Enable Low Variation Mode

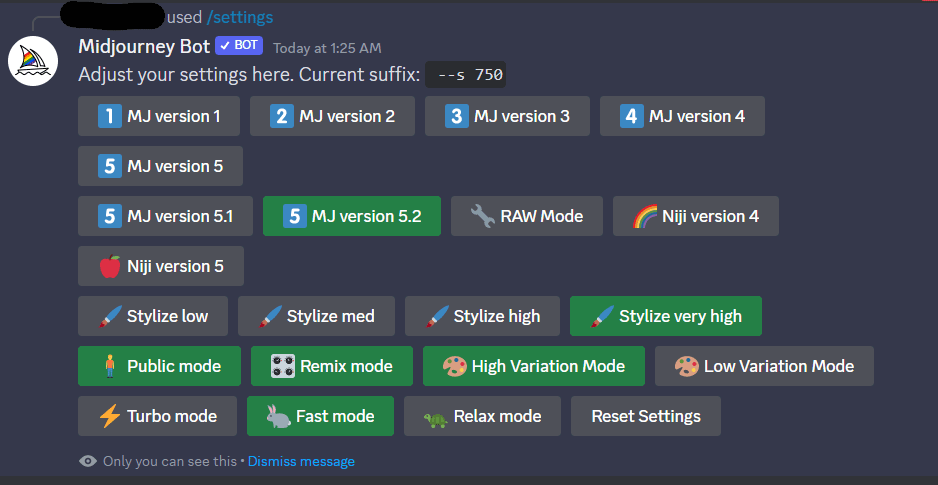764,366
